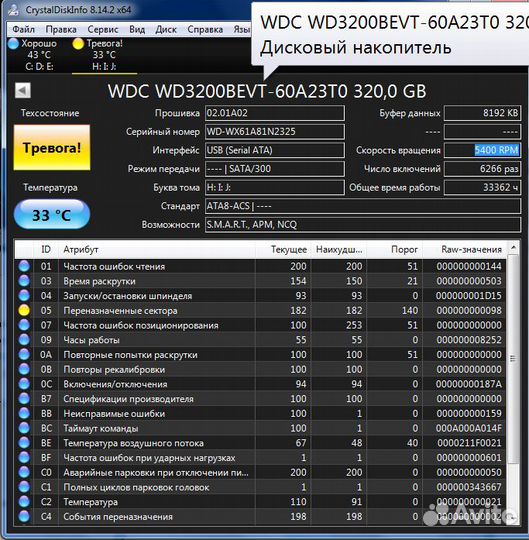Select the Переназначенные сектора attribute text

pos(120,311)
